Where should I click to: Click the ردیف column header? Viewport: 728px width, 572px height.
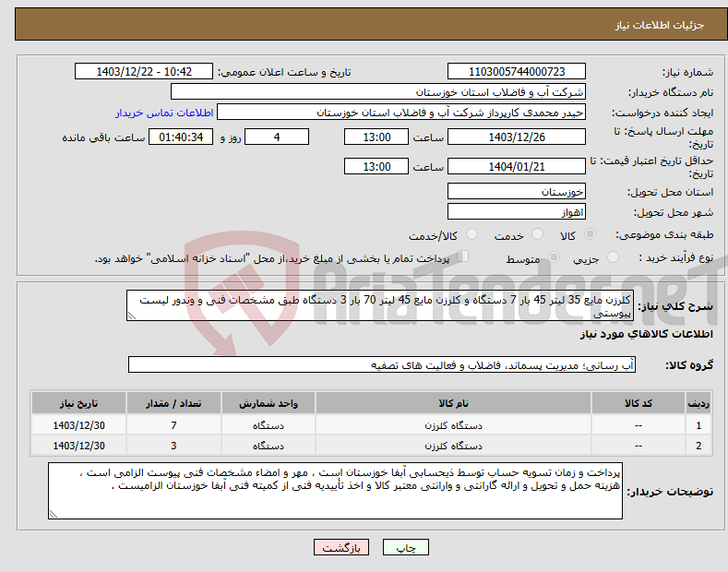[698, 403]
